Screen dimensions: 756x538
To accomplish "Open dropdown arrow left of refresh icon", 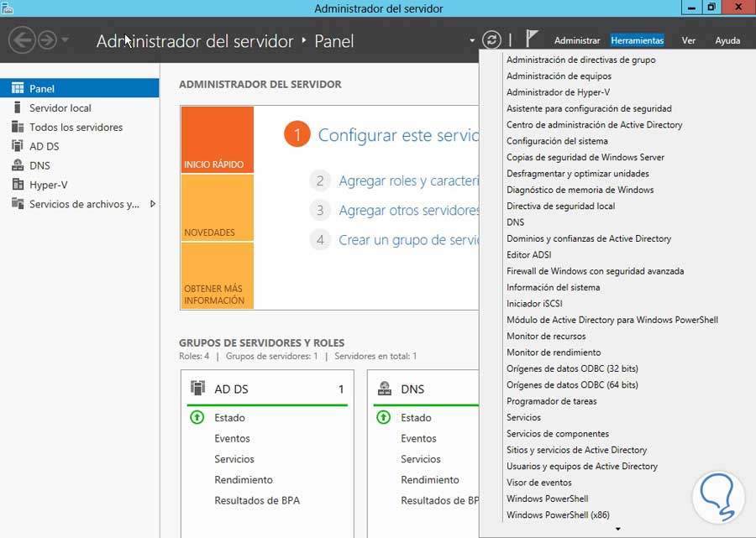I will [x=472, y=41].
